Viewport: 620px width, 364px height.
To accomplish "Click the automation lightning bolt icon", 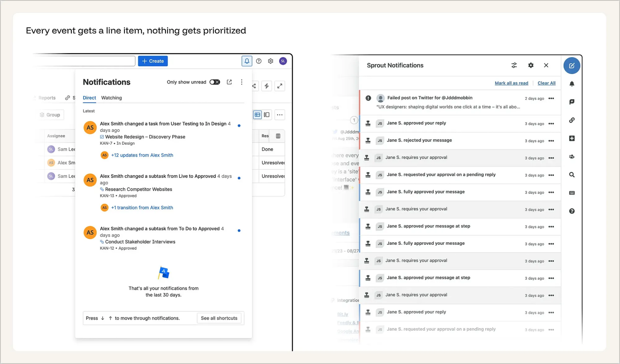I will [x=267, y=86].
